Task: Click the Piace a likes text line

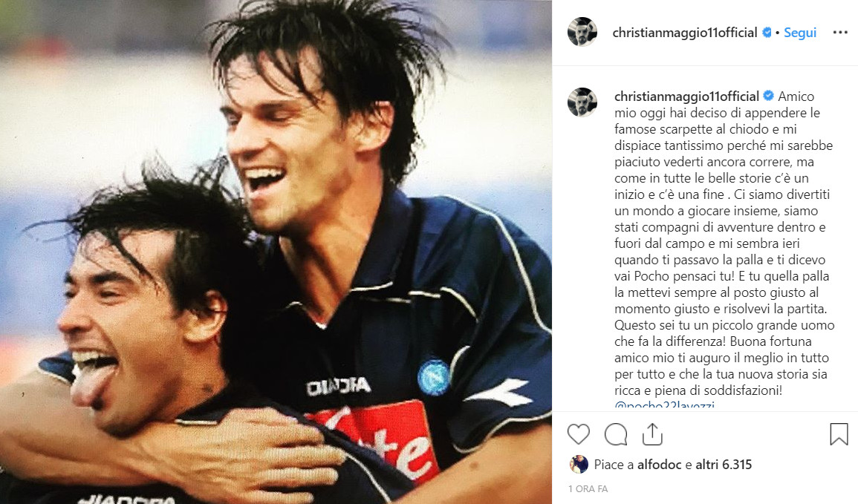Action: click(673, 465)
